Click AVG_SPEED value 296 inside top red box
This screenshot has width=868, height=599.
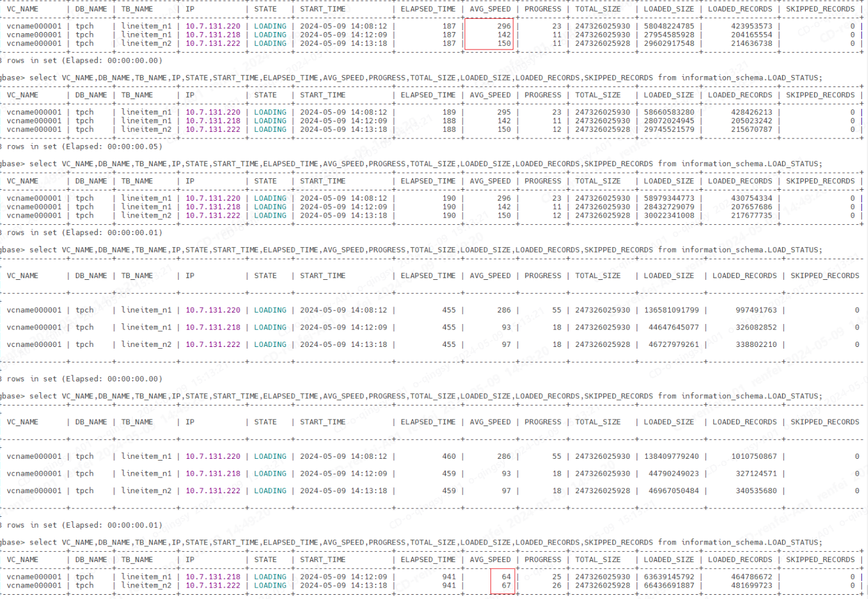504,26
